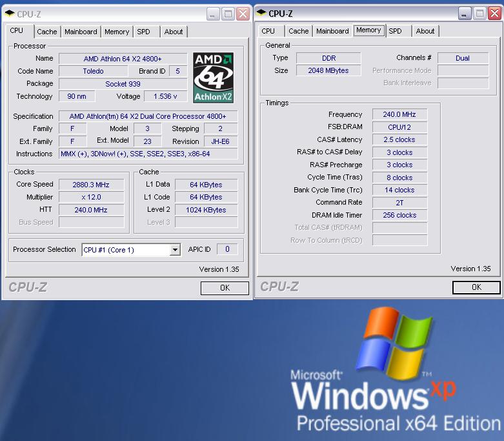The width and height of the screenshot is (504, 441).
Task: Click the Multiplier value x 12.0
Action: 91,197
